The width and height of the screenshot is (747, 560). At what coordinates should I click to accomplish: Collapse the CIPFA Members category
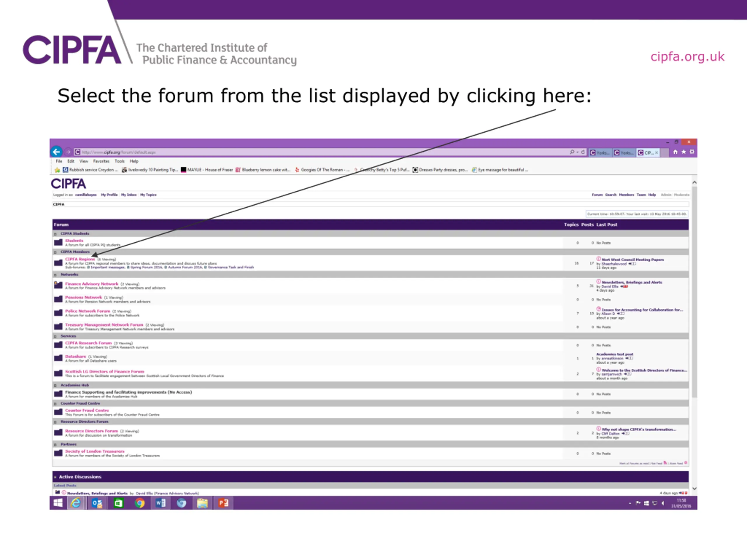(55, 252)
